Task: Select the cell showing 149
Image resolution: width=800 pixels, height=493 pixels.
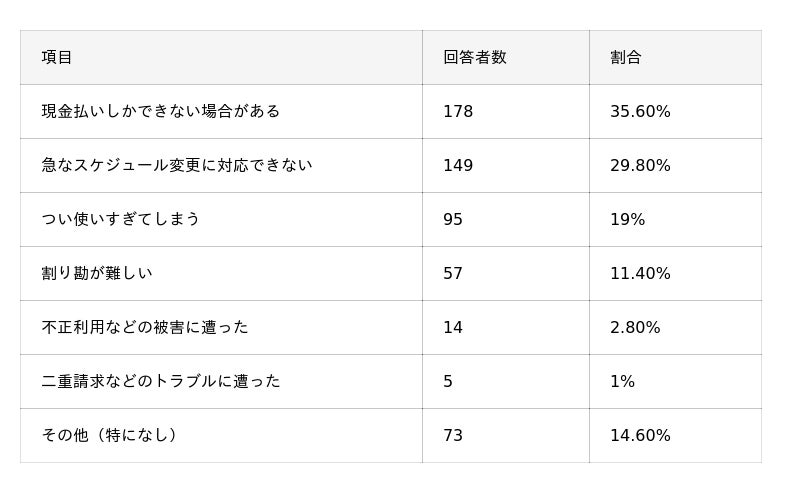Action: coord(458,166)
